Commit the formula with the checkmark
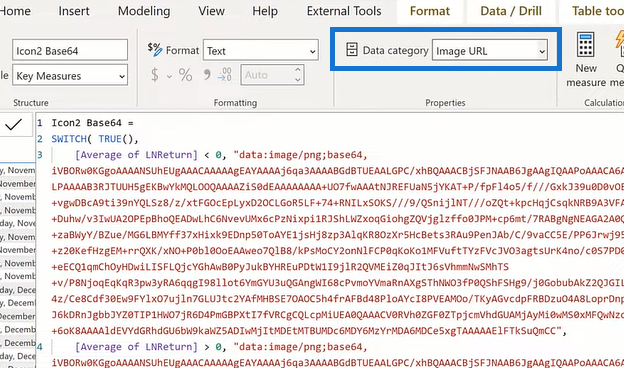624x368 pixels. (x=14, y=125)
